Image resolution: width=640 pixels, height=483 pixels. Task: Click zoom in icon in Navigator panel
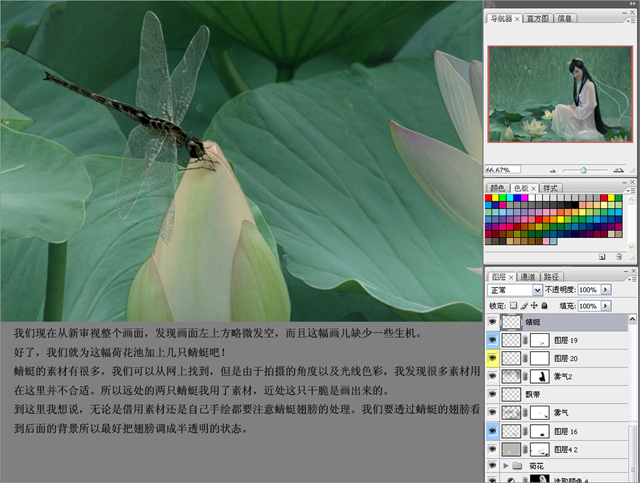click(619, 170)
